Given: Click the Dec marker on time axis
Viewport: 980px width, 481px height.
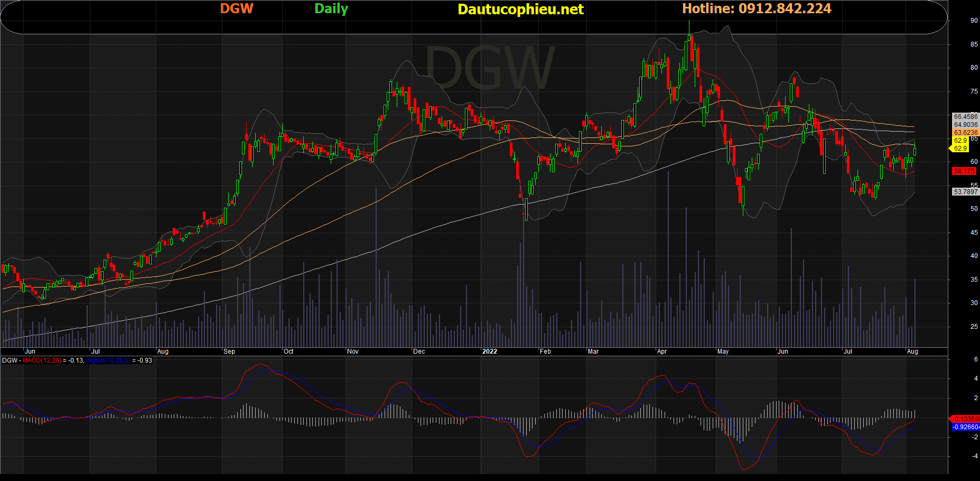Looking at the screenshot, I should (419, 351).
